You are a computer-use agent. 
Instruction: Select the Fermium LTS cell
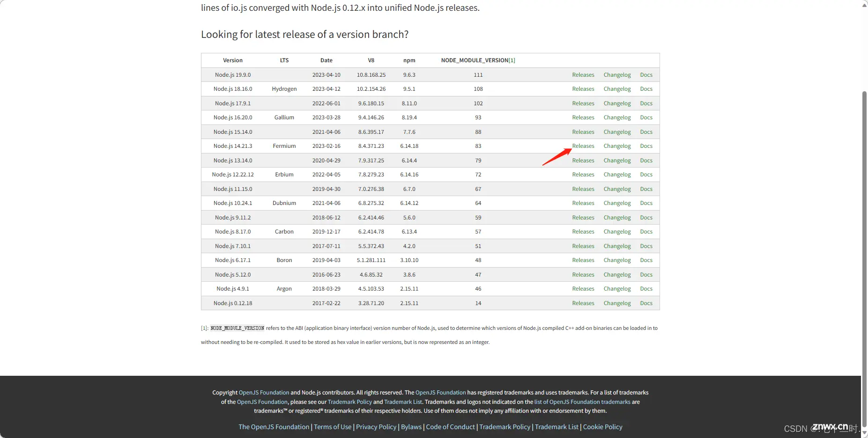pos(284,146)
